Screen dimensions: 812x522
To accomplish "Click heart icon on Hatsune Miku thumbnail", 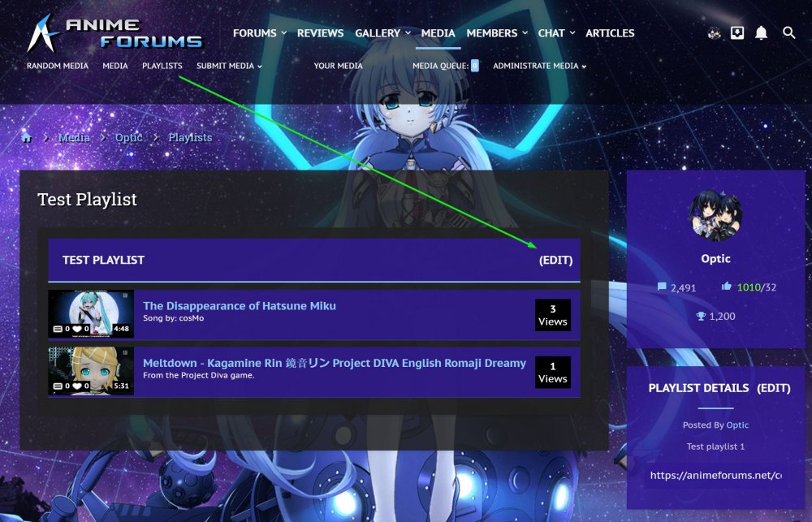I will [x=77, y=329].
